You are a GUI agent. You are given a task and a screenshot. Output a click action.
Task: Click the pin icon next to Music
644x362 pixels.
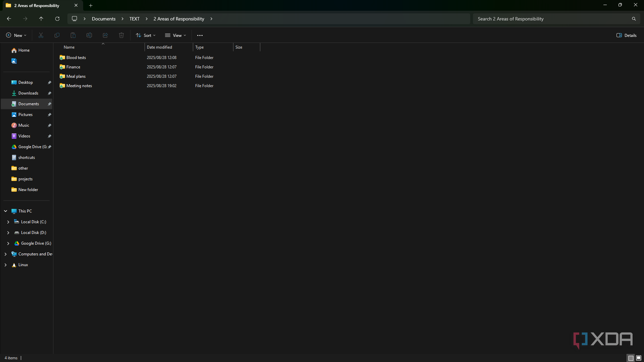50,125
